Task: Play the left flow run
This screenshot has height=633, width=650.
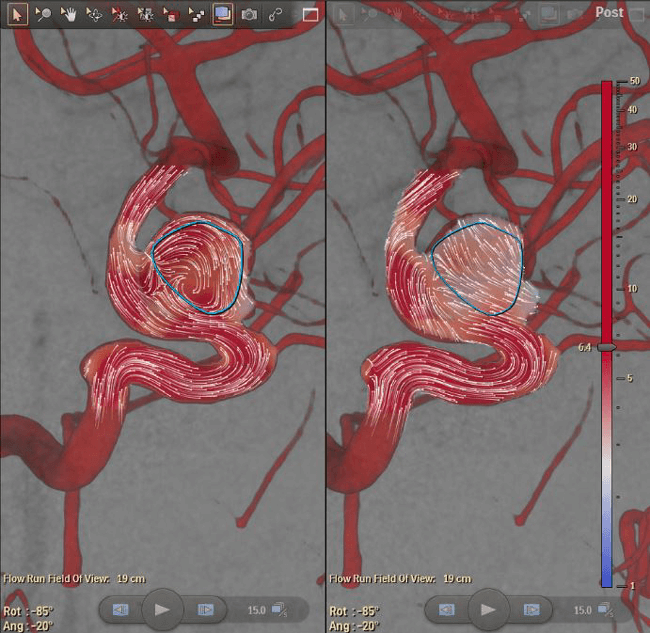Action: click(162, 608)
